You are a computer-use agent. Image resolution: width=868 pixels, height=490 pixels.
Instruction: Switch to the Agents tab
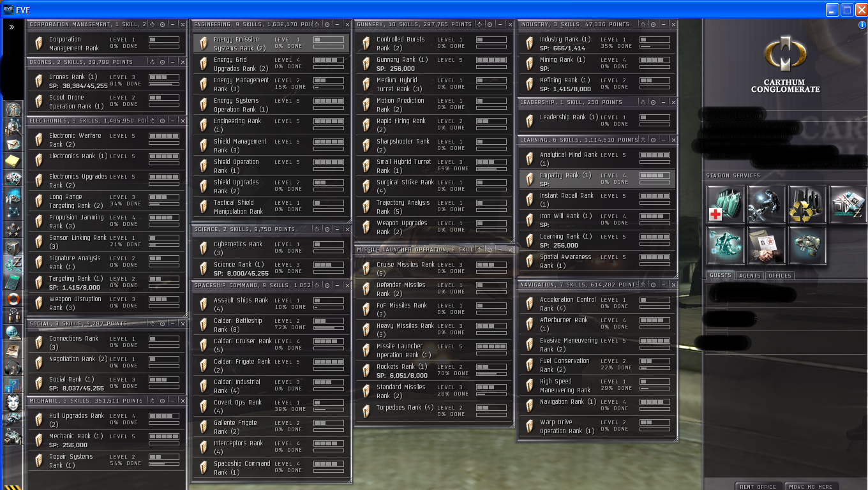pyautogui.click(x=749, y=276)
